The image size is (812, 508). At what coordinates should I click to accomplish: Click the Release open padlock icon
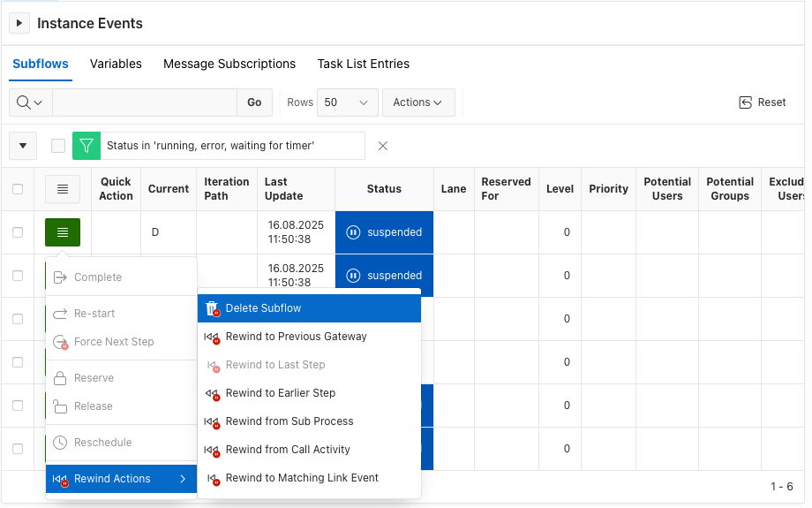coord(60,406)
